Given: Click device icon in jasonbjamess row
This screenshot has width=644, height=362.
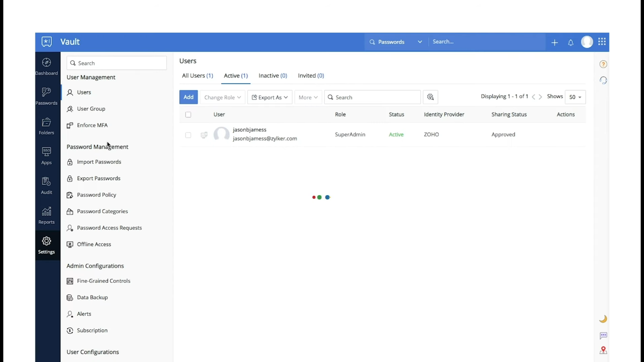Looking at the screenshot, I should click(x=204, y=135).
